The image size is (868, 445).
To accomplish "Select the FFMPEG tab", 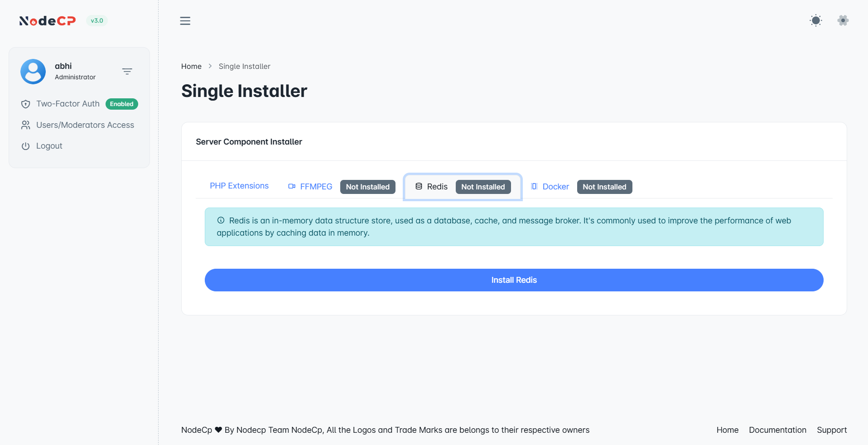I will [x=316, y=187].
